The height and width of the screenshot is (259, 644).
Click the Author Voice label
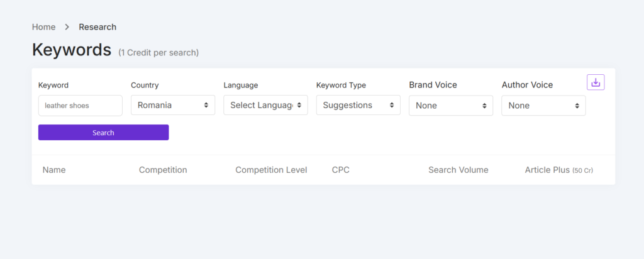[x=527, y=85]
